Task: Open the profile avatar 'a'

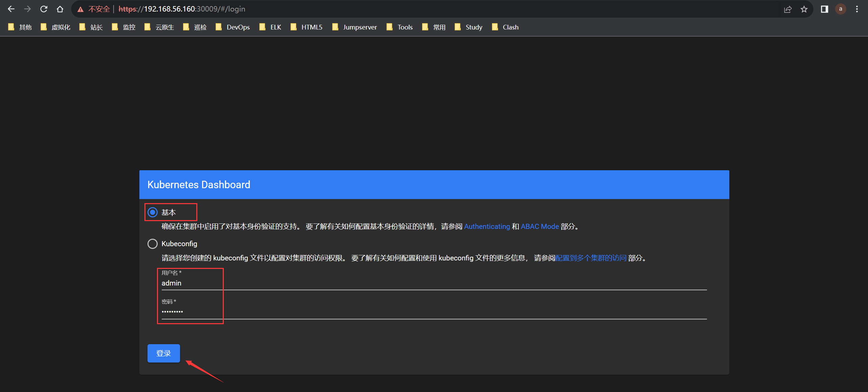Action: click(x=841, y=9)
